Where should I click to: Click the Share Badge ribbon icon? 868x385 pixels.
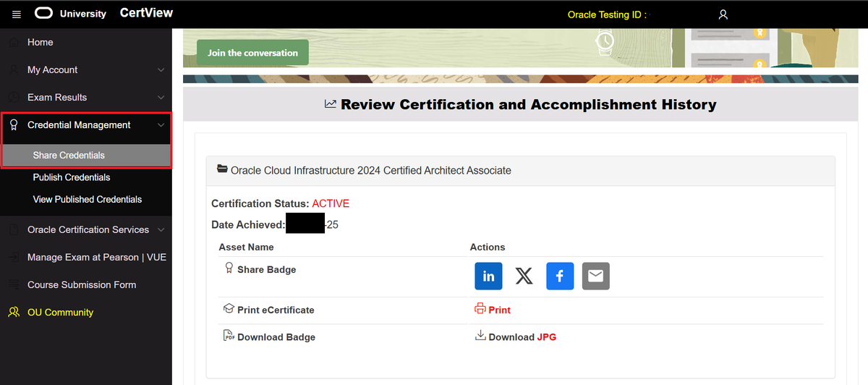(229, 268)
